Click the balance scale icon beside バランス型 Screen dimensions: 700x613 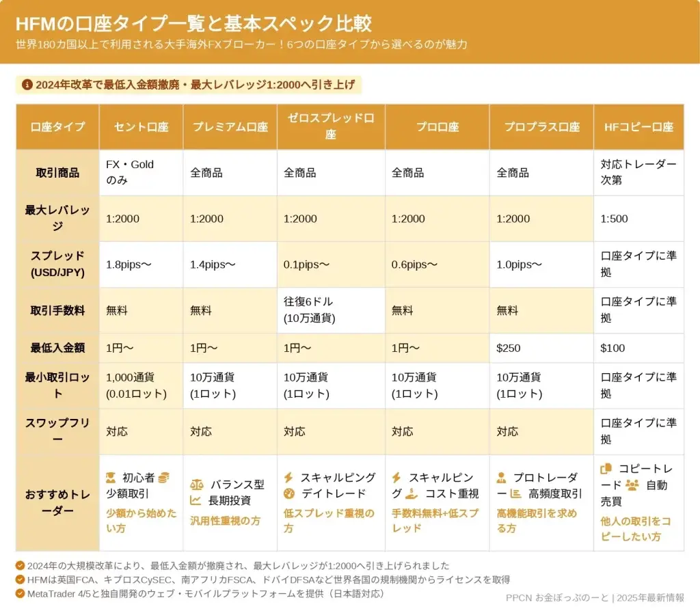click(x=196, y=485)
